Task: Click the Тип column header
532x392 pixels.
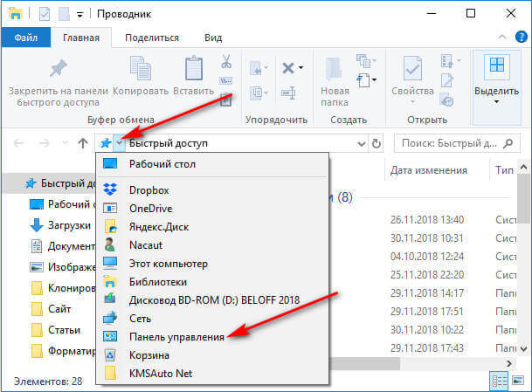Action: (x=503, y=169)
